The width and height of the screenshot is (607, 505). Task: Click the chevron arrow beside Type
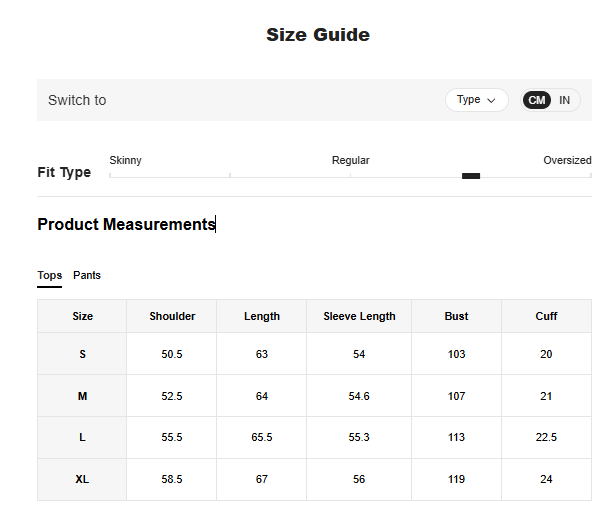pyautogui.click(x=491, y=100)
